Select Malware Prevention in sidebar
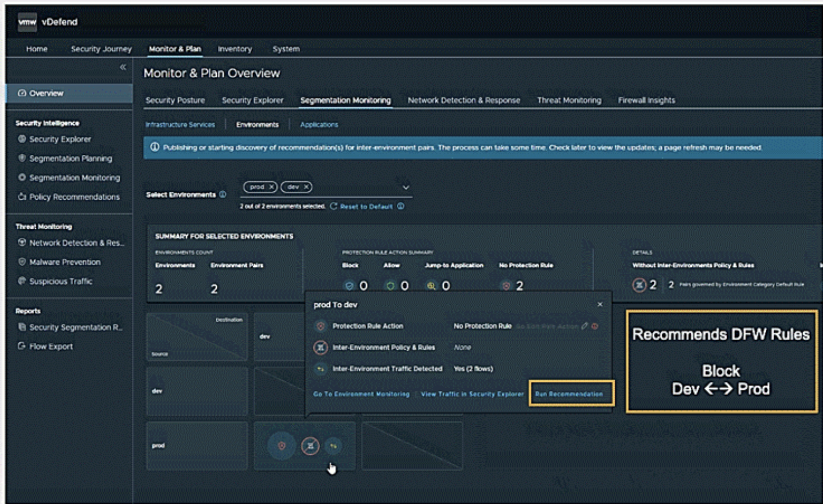Screen dimensions: 823x504 coord(65,262)
